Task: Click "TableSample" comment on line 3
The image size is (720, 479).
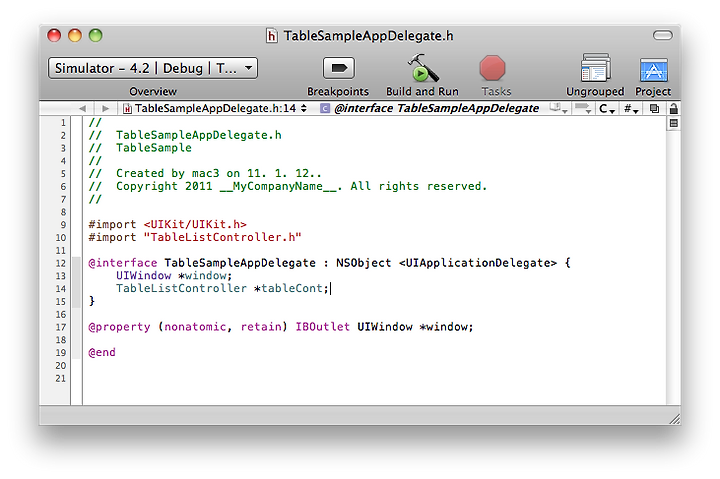Action: coord(154,148)
